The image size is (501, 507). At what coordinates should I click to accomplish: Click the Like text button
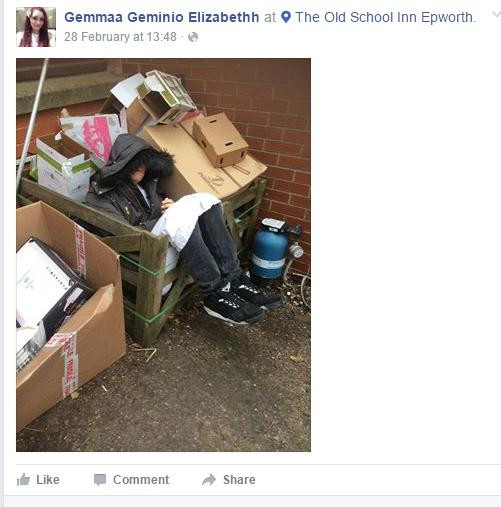(48, 480)
